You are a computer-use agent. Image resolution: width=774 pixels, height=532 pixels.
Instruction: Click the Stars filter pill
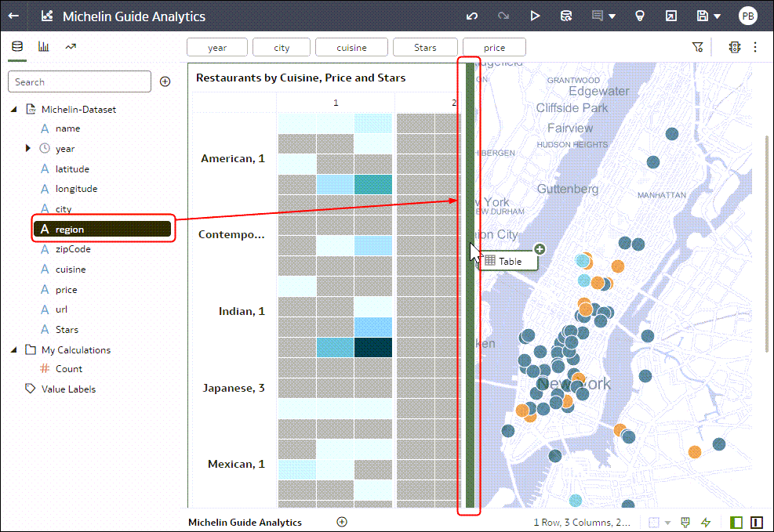click(x=425, y=47)
